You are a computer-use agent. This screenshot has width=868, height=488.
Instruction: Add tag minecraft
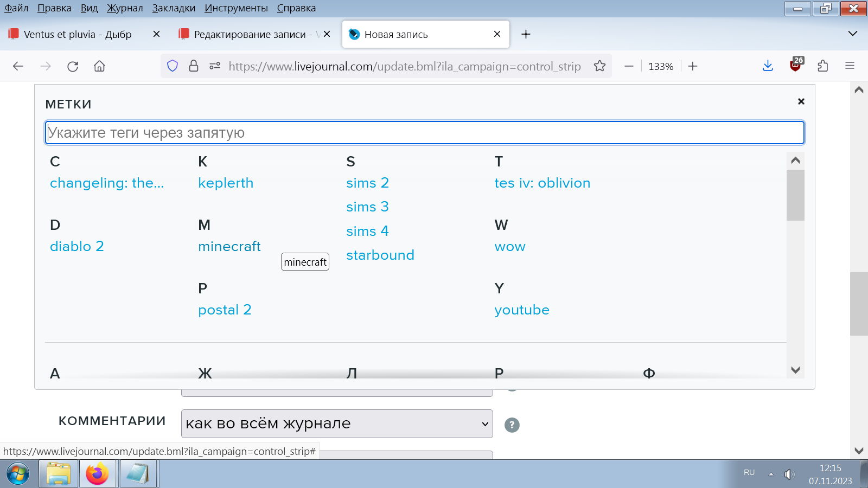(x=229, y=246)
